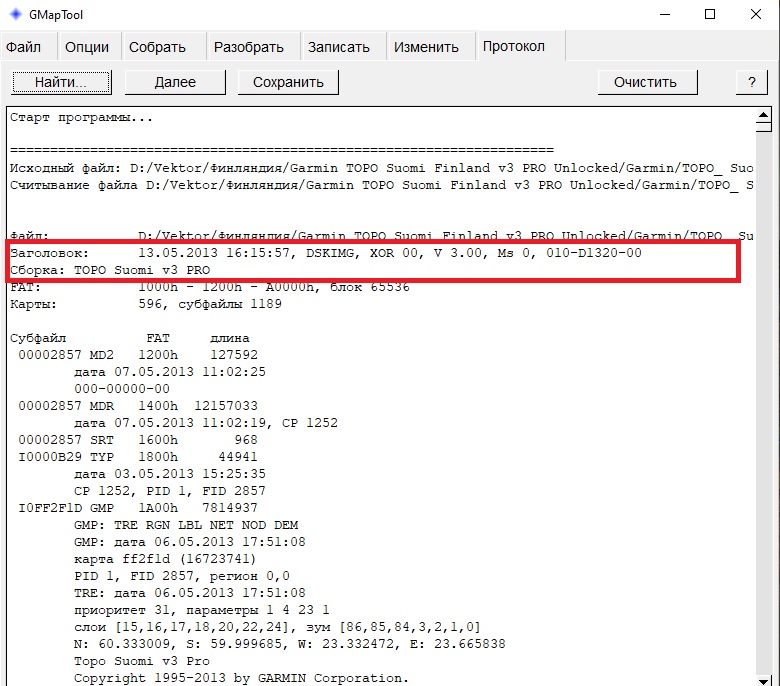Click the Сборка: TOPO Suomi v3 PRO line
Screen dimensions: 780x686
(x=110, y=270)
